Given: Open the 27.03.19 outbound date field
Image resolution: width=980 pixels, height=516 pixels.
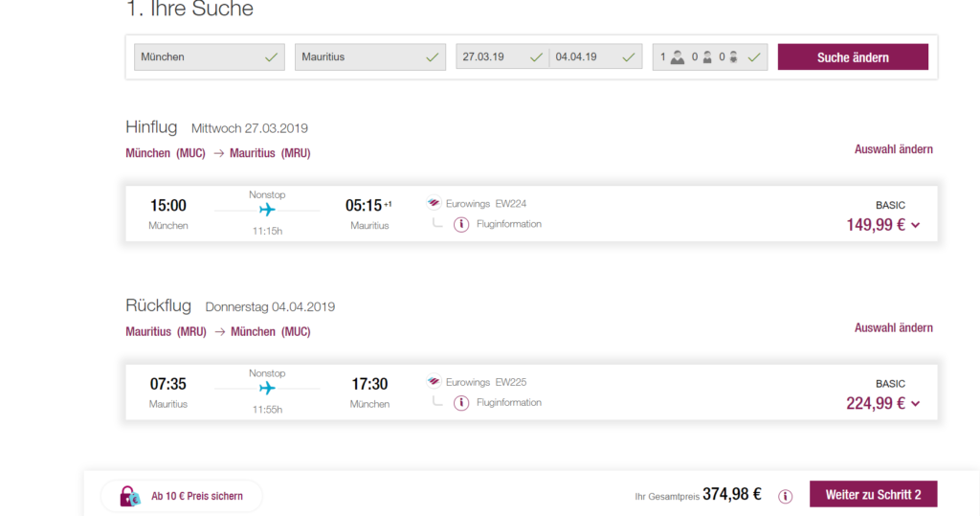Looking at the screenshot, I should click(x=501, y=57).
